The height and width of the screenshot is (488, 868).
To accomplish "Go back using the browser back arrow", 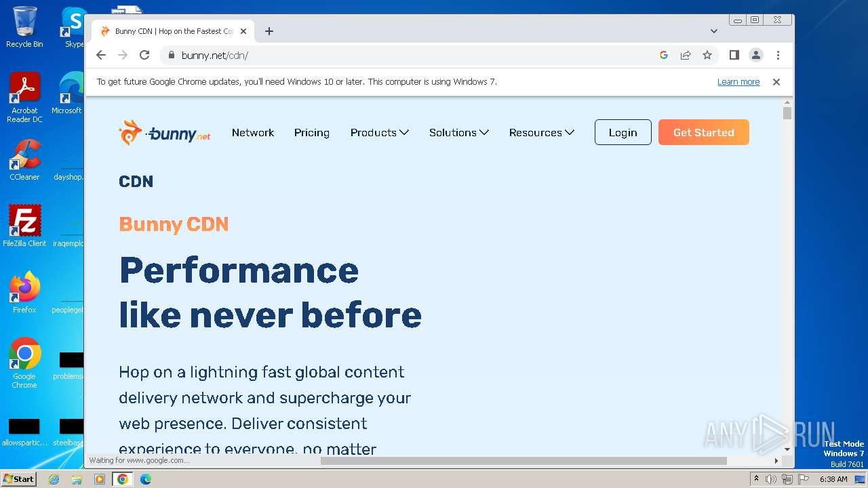I will [101, 56].
